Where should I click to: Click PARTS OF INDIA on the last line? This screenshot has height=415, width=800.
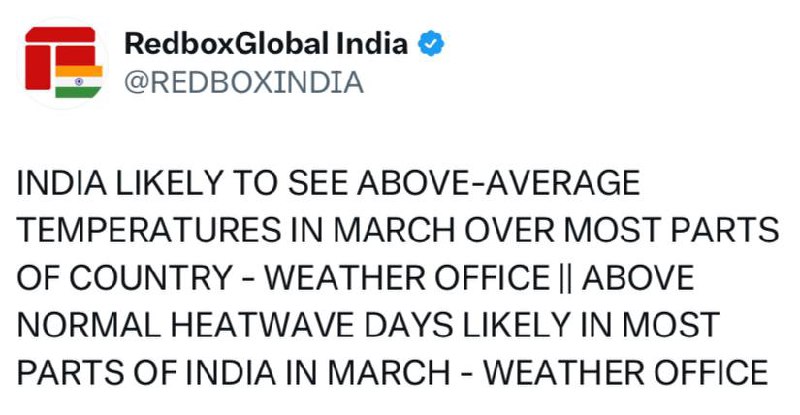pos(146,372)
